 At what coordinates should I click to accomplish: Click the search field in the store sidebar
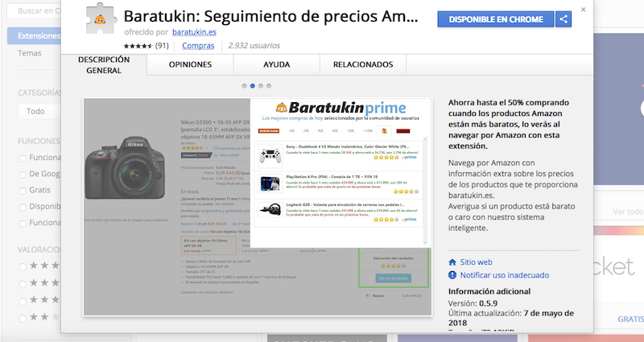(x=34, y=11)
